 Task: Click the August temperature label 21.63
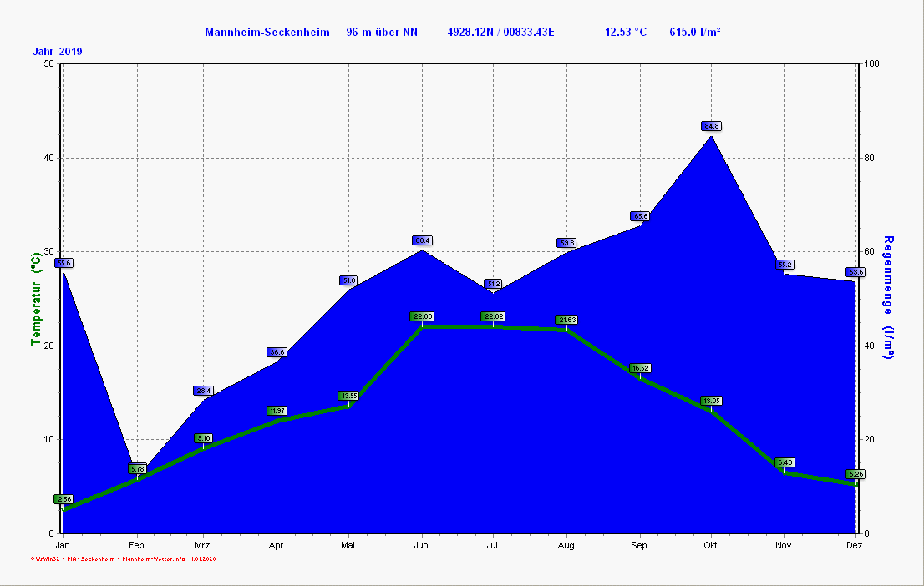point(566,320)
